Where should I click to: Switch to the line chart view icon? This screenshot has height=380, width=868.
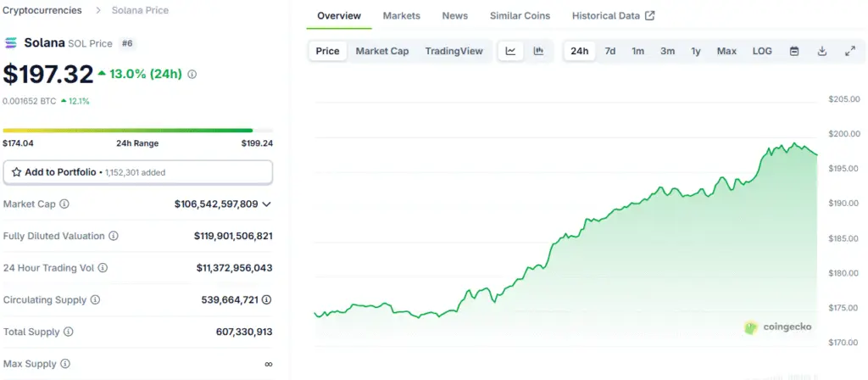pos(510,52)
